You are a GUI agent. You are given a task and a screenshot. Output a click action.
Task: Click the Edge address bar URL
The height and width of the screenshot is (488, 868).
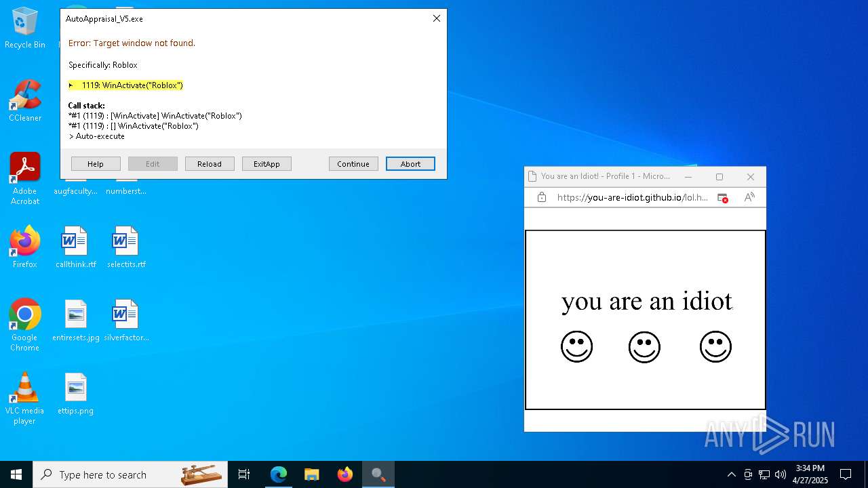(632, 197)
